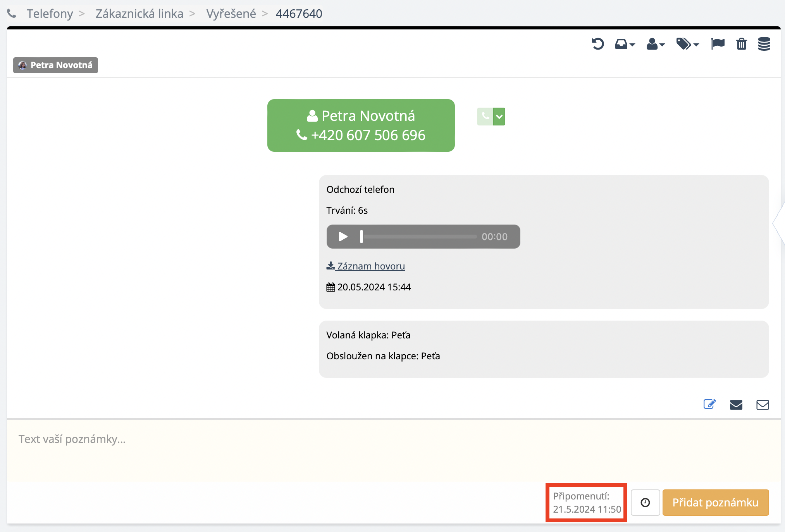
Task: Click the blue edit note icon
Action: (x=709, y=405)
